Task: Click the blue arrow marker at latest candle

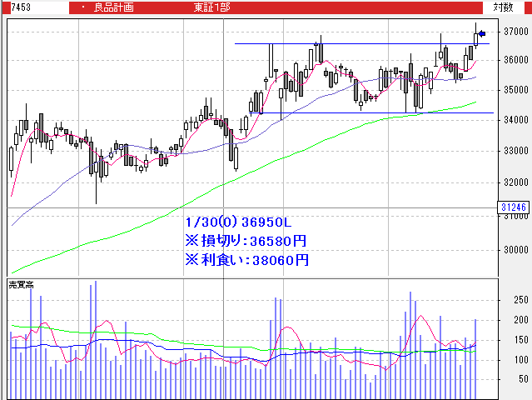Action: click(x=482, y=34)
